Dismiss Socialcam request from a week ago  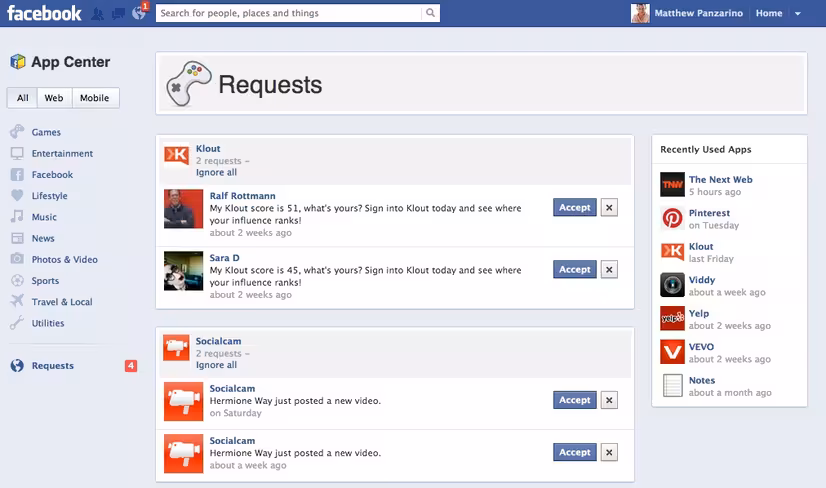click(x=609, y=452)
